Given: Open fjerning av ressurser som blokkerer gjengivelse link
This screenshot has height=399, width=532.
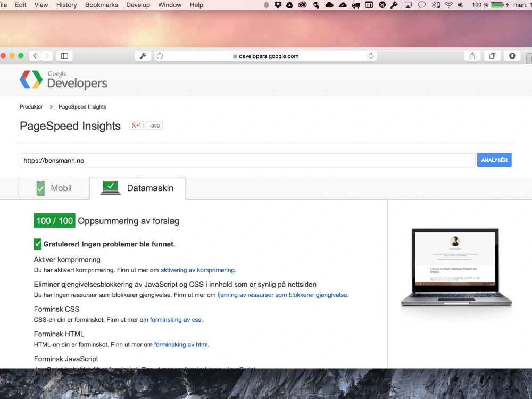Looking at the screenshot, I should coord(282,295).
